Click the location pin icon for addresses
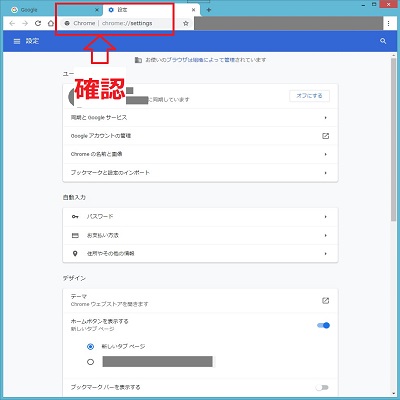Image resolution: width=400 pixels, height=400 pixels. tap(75, 254)
